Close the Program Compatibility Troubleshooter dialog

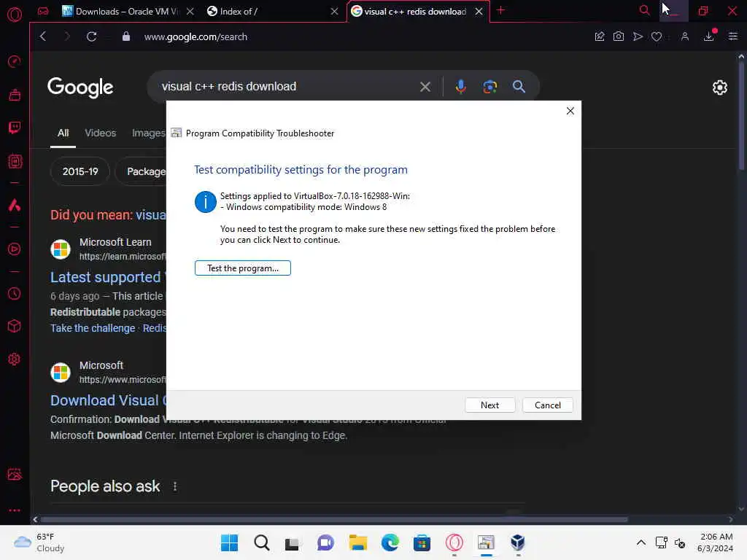[x=570, y=111]
